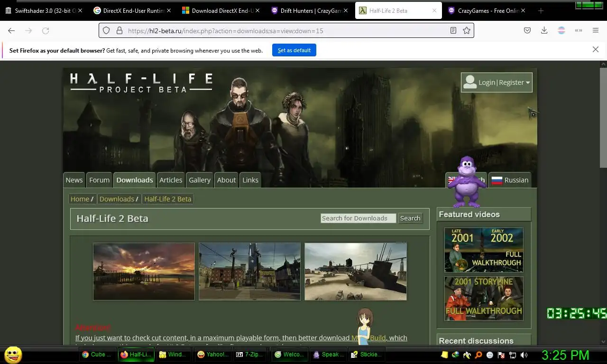
Task: Open the Windows folder taskbar item
Action: point(174,355)
